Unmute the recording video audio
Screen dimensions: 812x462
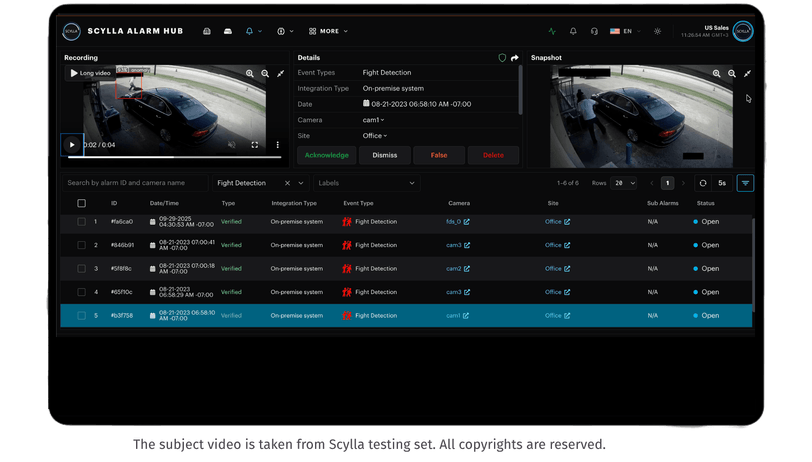pyautogui.click(x=232, y=145)
